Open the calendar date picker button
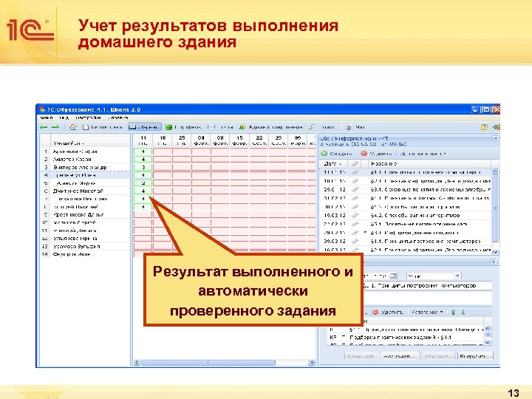This screenshot has width=532, height=399. pos(393,276)
